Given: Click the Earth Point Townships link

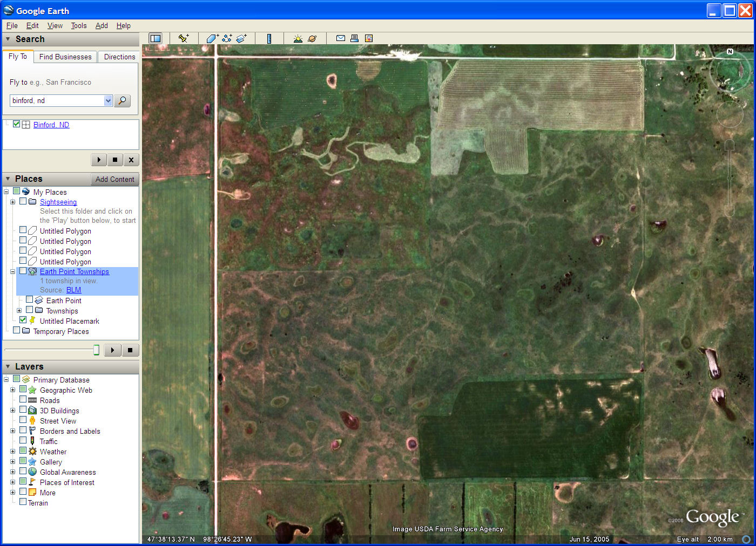Looking at the screenshot, I should click(75, 271).
